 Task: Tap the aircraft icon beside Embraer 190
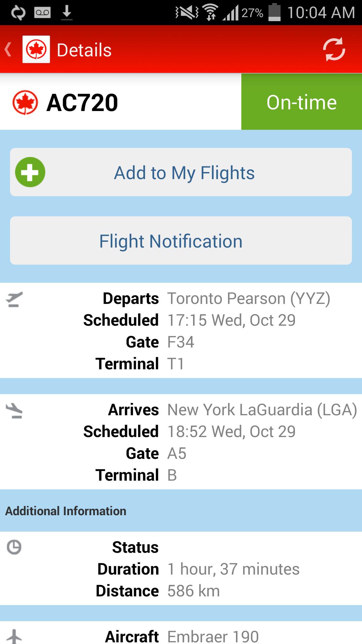point(14,636)
